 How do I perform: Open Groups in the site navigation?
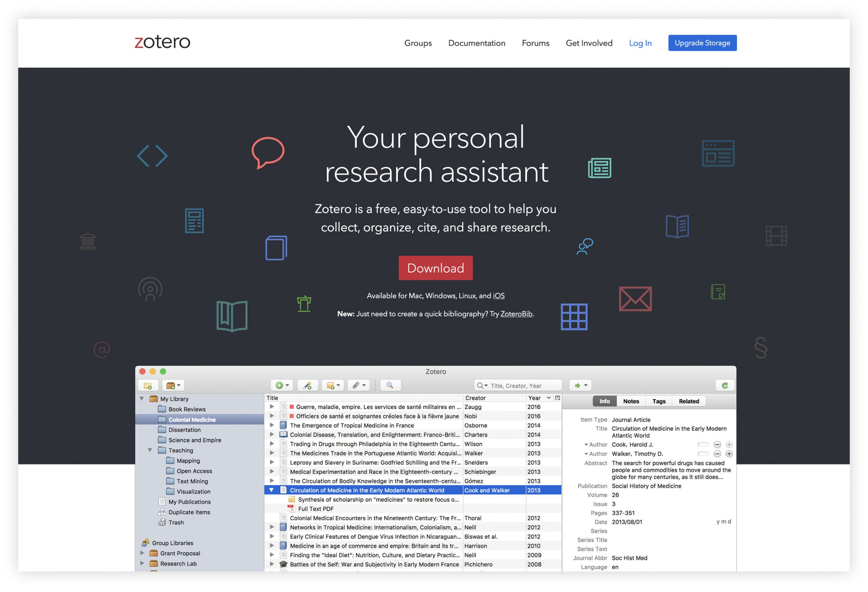click(x=418, y=43)
